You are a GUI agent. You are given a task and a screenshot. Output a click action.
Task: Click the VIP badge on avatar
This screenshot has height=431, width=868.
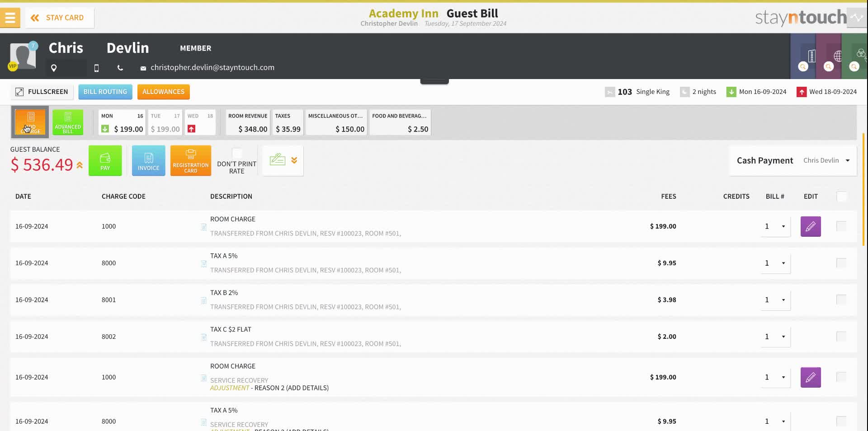pos(12,66)
